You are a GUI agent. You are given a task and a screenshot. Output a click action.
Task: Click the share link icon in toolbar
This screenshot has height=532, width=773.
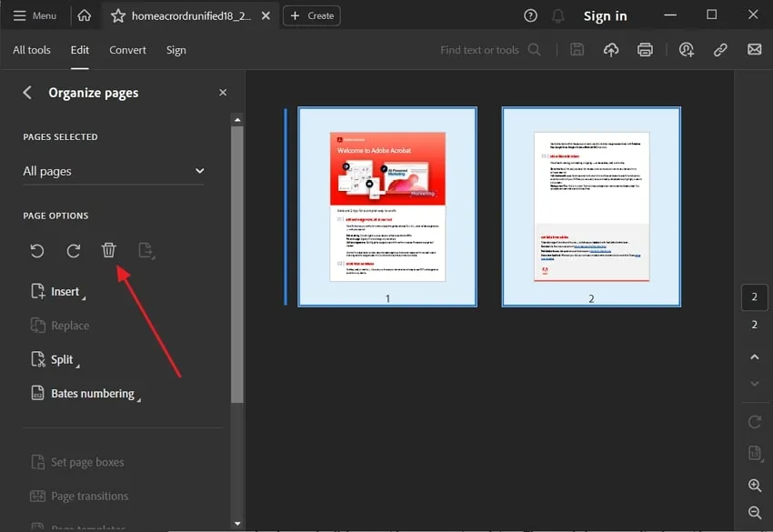(x=720, y=49)
